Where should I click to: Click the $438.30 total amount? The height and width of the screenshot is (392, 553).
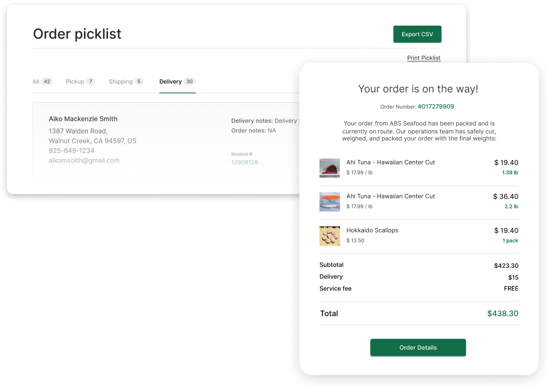click(x=503, y=313)
